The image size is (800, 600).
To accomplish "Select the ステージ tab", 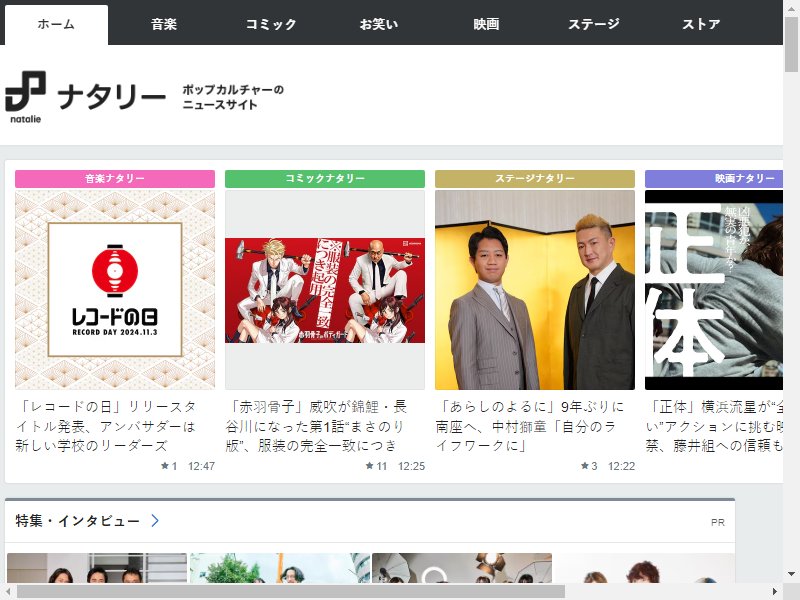I will coord(594,24).
